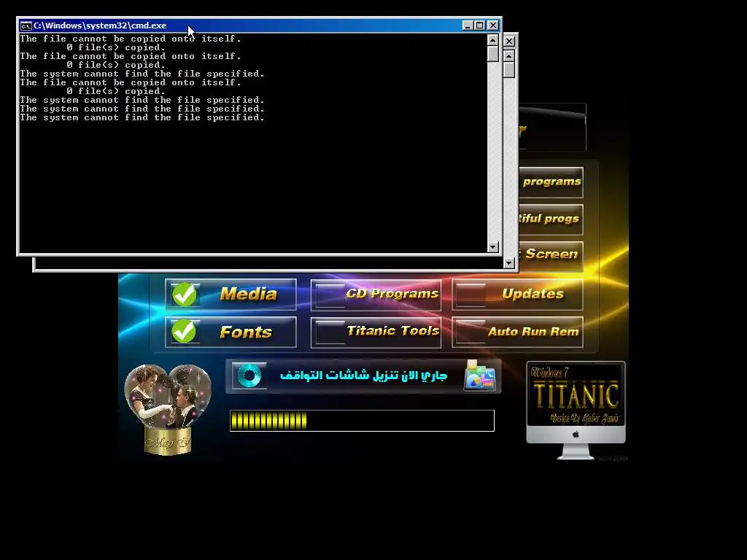This screenshot has height=560, width=747.
Task: Toggle the Fonts green checkmark
Action: click(184, 331)
